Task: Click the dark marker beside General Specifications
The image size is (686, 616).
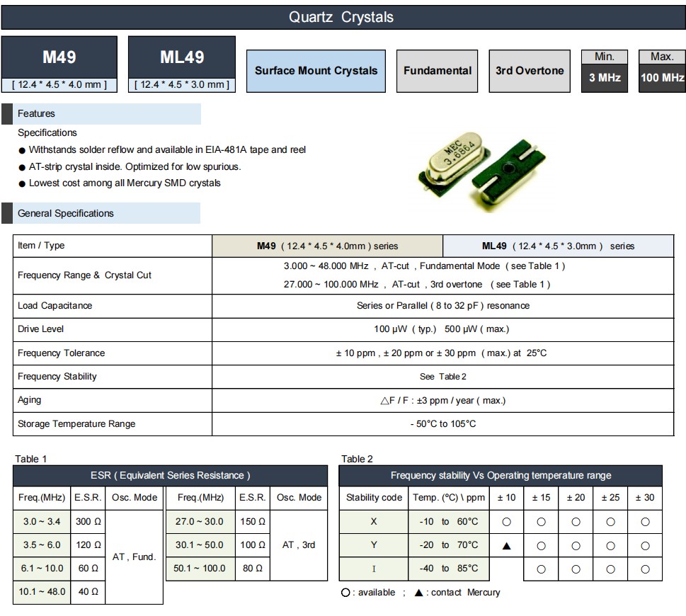Action: 6,213
